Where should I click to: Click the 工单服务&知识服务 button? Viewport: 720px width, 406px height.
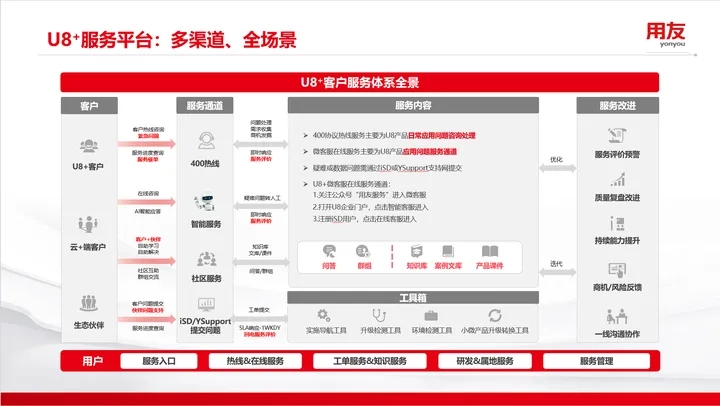pyautogui.click(x=370, y=361)
